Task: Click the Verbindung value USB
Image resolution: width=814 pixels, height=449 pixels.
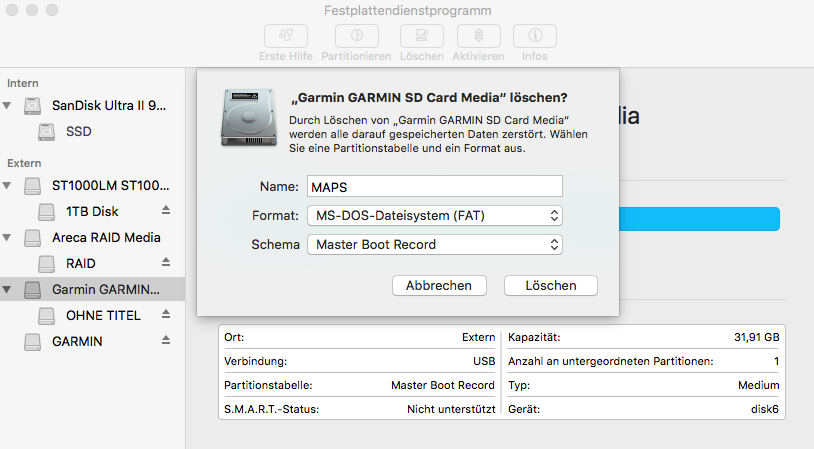Action: pos(484,361)
